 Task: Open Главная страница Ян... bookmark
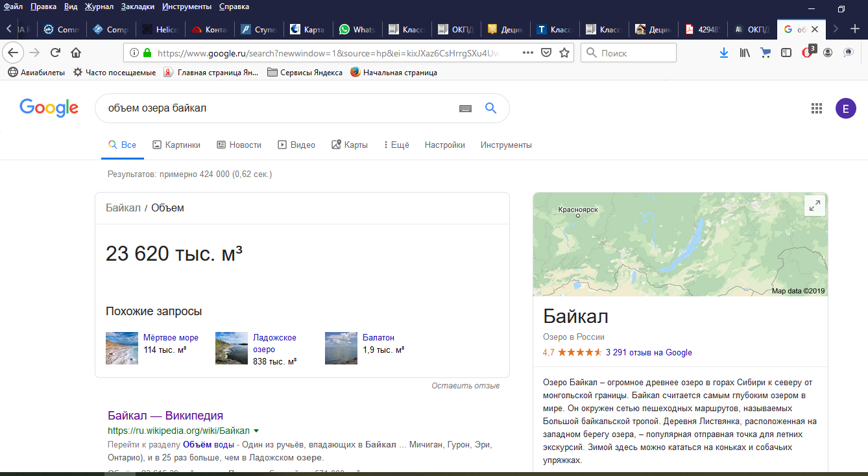point(211,73)
